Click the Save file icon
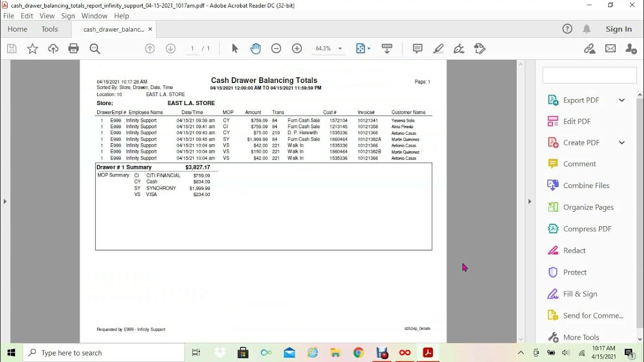This screenshot has width=644, height=362. 12,49
